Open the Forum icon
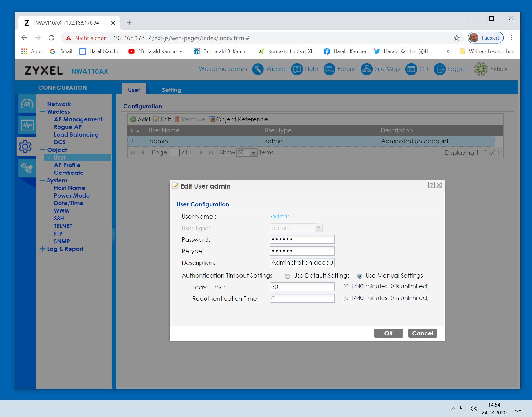The image size is (532, 417). [x=329, y=69]
